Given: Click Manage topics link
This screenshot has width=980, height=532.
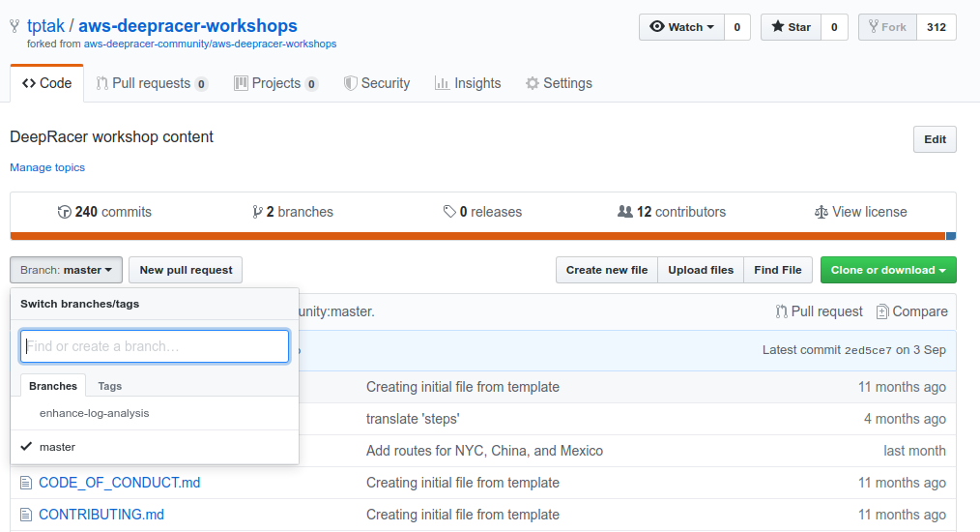Looking at the screenshot, I should point(47,167).
